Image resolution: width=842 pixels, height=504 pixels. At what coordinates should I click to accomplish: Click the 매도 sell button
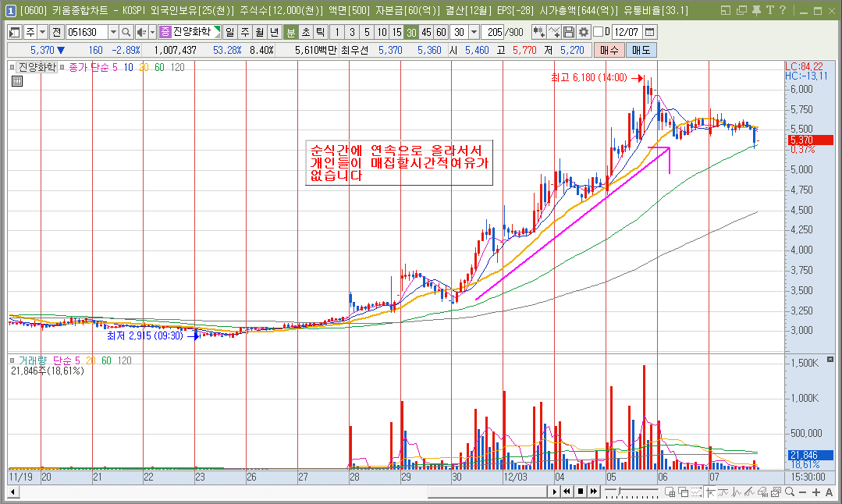(x=641, y=50)
